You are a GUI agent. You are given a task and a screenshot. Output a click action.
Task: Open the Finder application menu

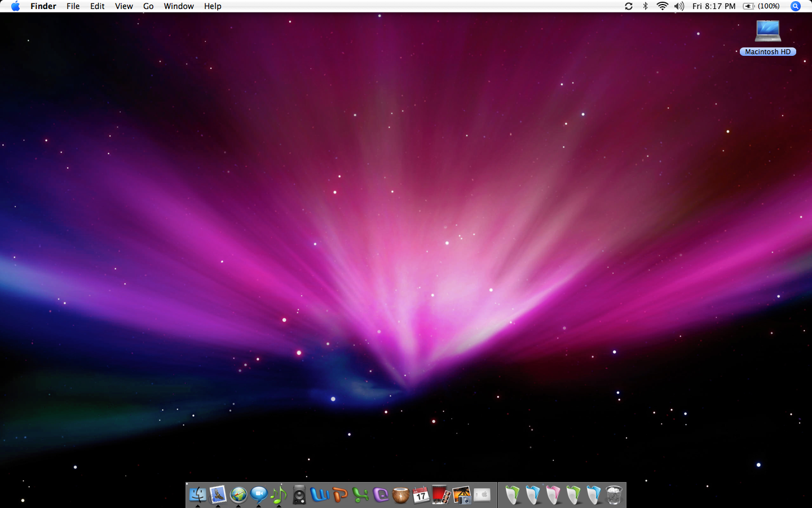point(43,6)
